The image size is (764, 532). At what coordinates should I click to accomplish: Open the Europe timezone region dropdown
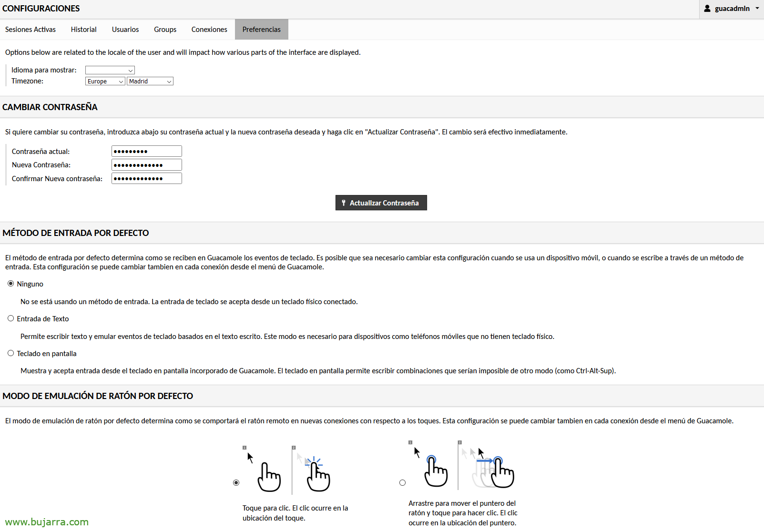tap(105, 81)
